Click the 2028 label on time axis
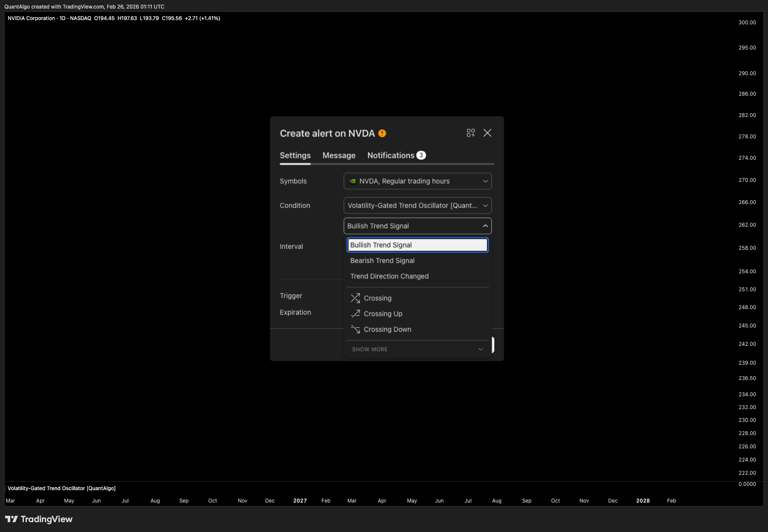Image resolution: width=768 pixels, height=532 pixels. point(643,501)
